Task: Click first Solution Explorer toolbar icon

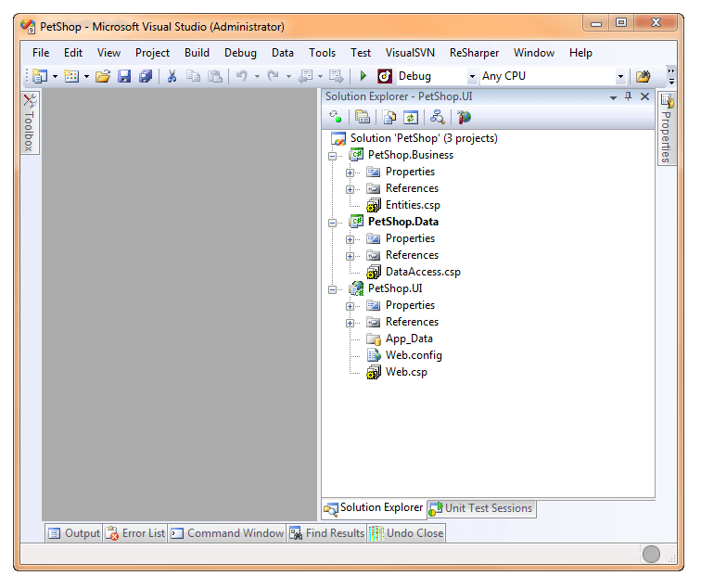Action: click(x=336, y=118)
